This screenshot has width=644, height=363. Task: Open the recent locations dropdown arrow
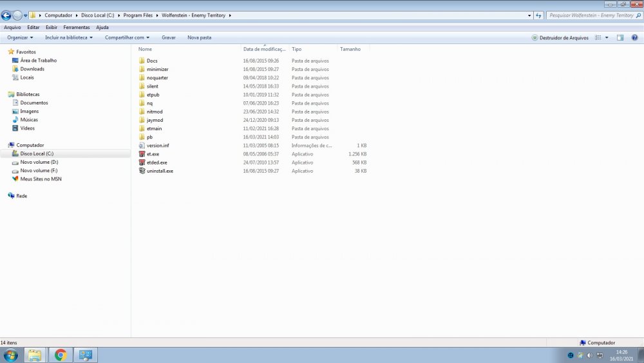(26, 15)
